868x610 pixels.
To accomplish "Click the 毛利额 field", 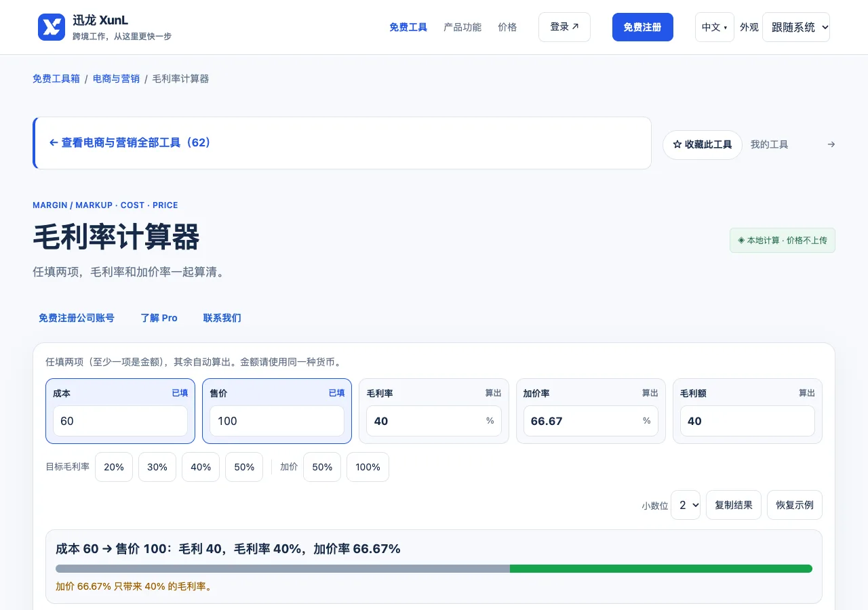I will click(x=747, y=421).
